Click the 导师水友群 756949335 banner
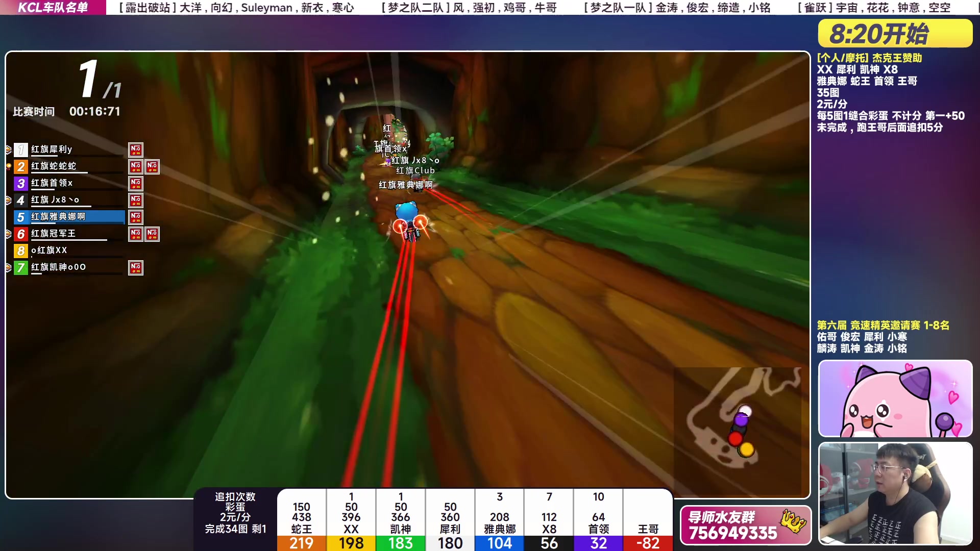Image resolution: width=980 pixels, height=551 pixels. [746, 525]
